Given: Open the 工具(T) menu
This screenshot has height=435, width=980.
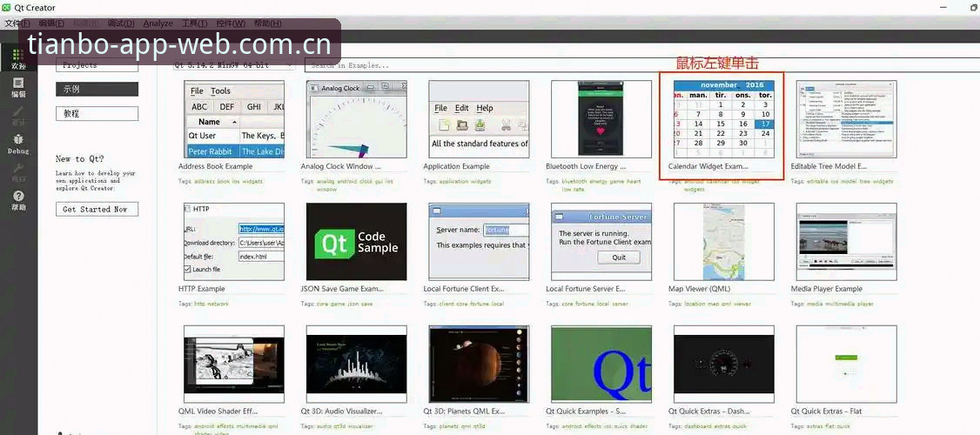Looking at the screenshot, I should click(194, 23).
